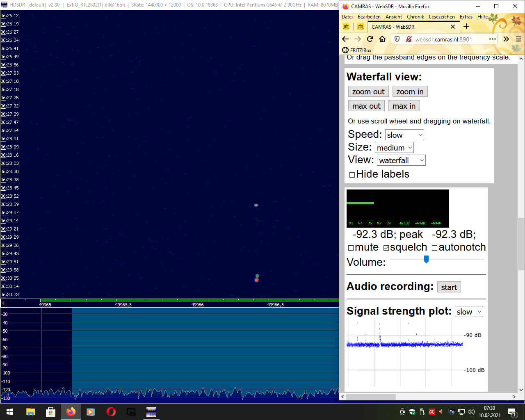Image resolution: width=525 pixels, height=420 pixels.
Task: Click the Windows Start button
Action: 10,412
